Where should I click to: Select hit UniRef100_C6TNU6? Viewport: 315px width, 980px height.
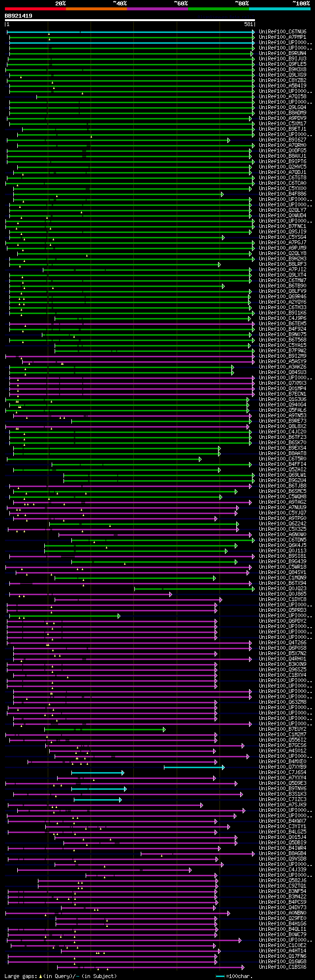click(x=283, y=32)
